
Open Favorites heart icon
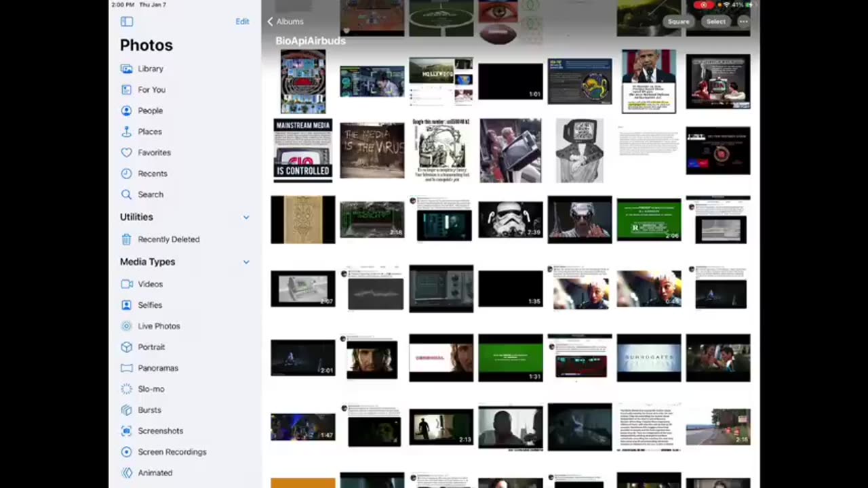pos(126,152)
